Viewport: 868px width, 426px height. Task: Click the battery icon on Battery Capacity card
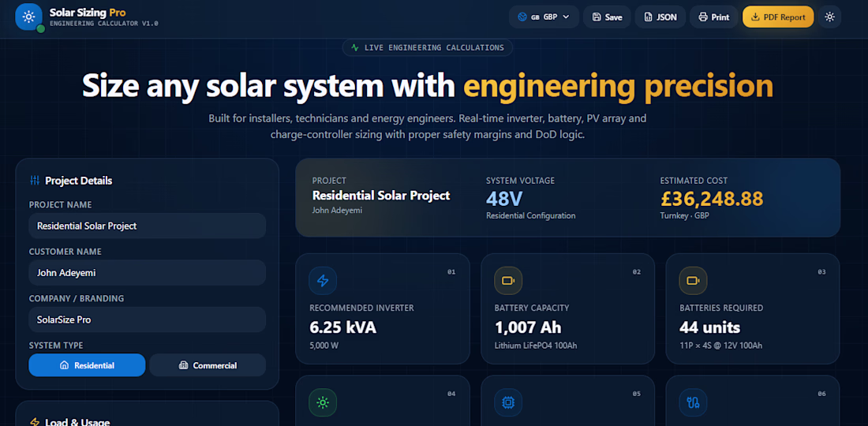pos(507,281)
